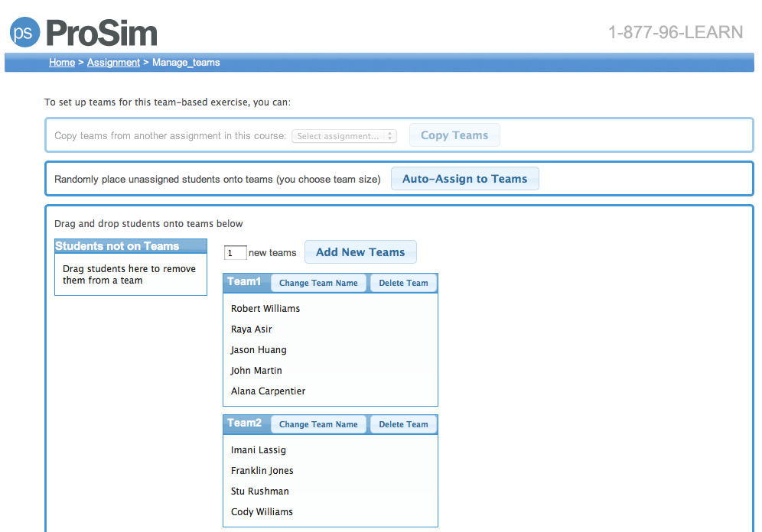The width and height of the screenshot is (762, 532).
Task: Select the Team1 header label
Action: tap(244, 281)
